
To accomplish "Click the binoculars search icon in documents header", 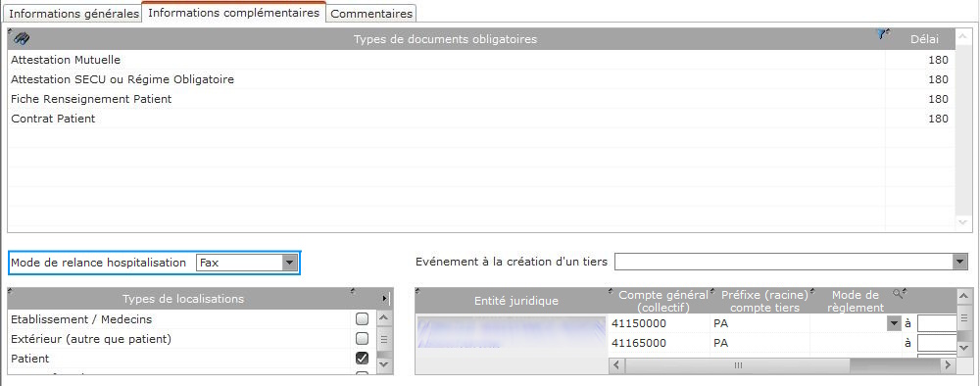I will [x=22, y=39].
